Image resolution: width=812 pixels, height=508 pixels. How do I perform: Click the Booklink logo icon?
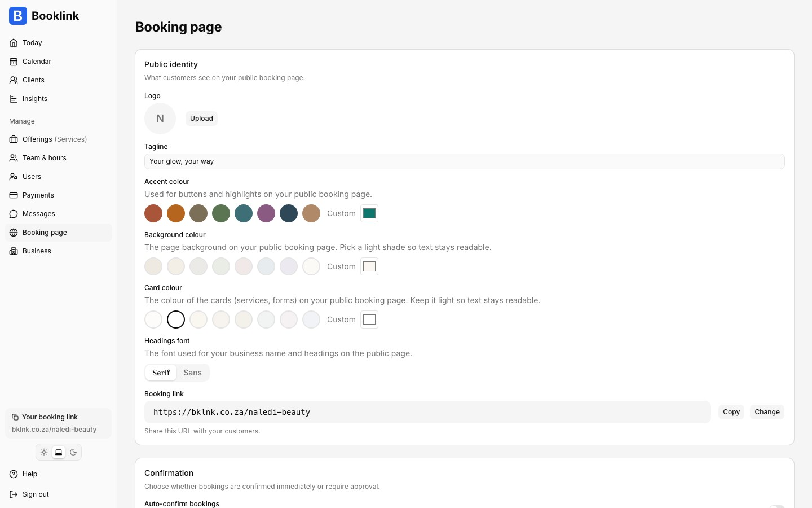click(x=18, y=16)
